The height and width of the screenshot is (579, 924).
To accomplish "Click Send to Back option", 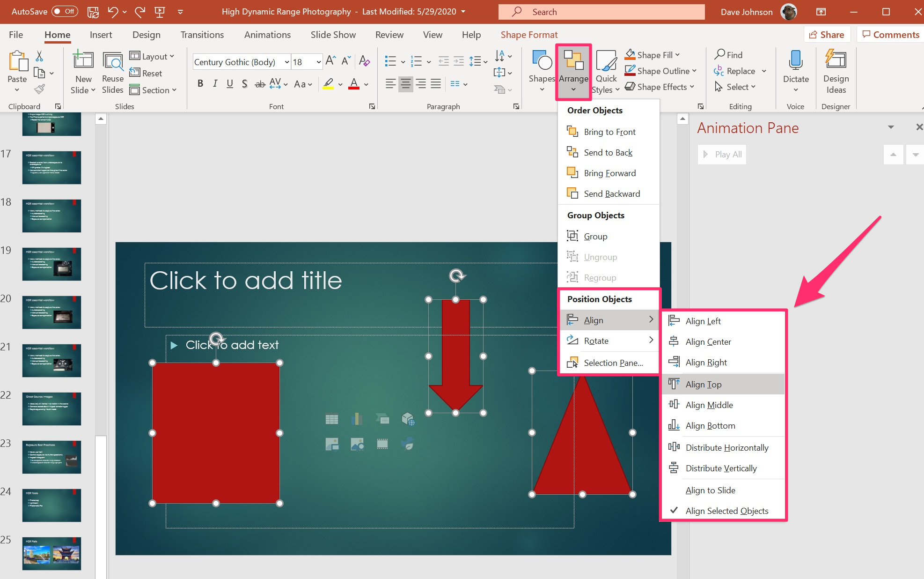I will [x=608, y=153].
